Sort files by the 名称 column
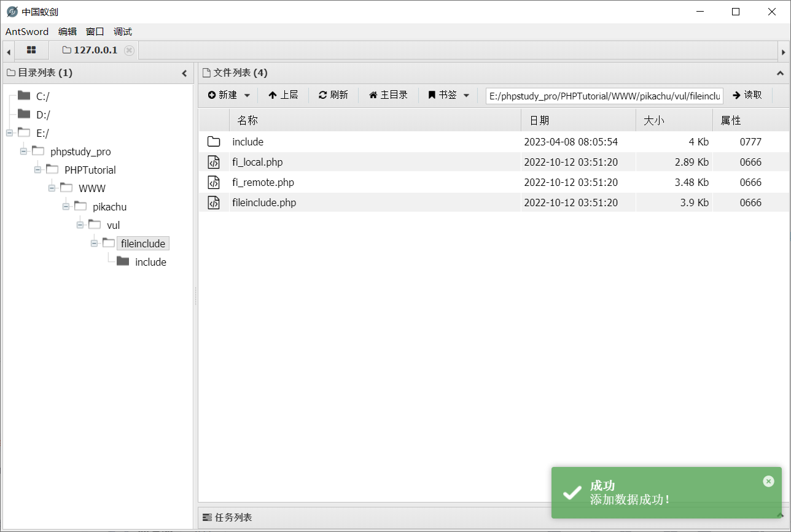The image size is (791, 532). [375, 121]
